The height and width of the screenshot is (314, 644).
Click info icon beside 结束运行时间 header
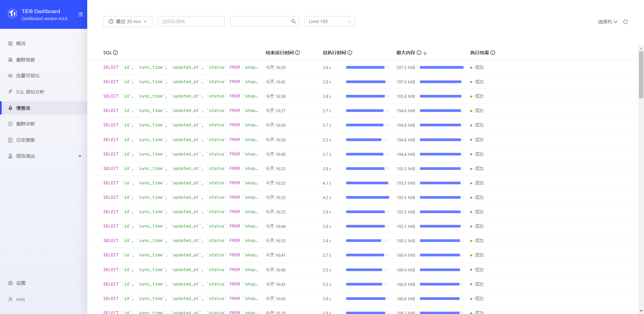(x=298, y=53)
